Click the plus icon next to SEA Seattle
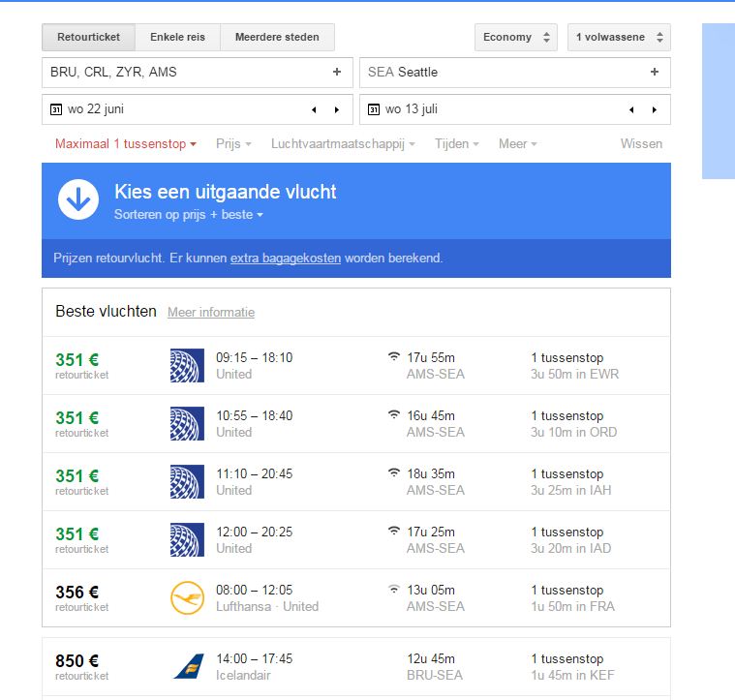 click(x=655, y=72)
